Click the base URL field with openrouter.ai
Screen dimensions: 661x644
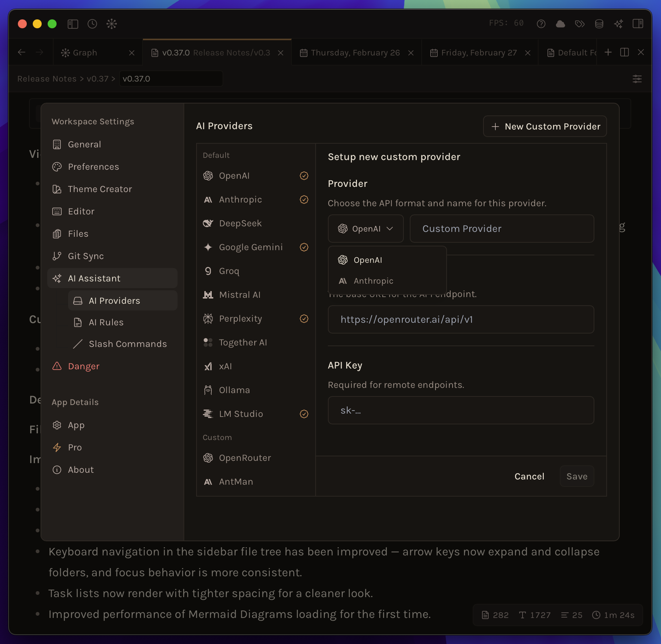[461, 319]
